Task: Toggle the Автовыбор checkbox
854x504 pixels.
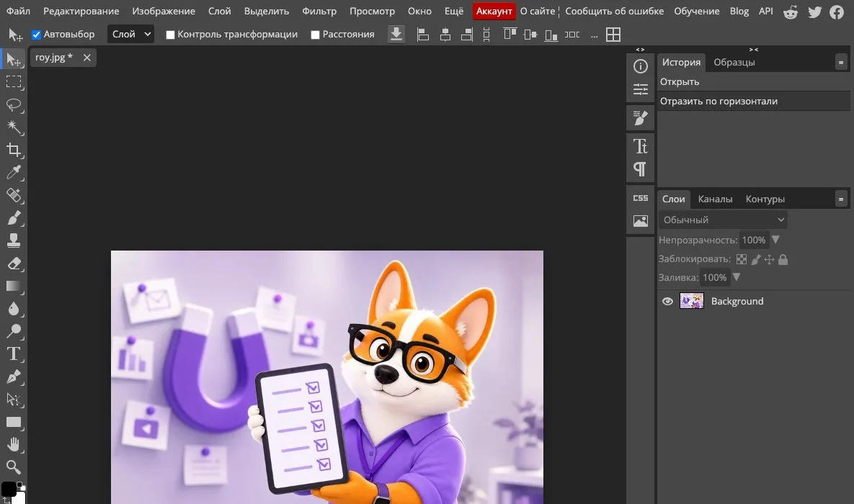Action: [37, 35]
